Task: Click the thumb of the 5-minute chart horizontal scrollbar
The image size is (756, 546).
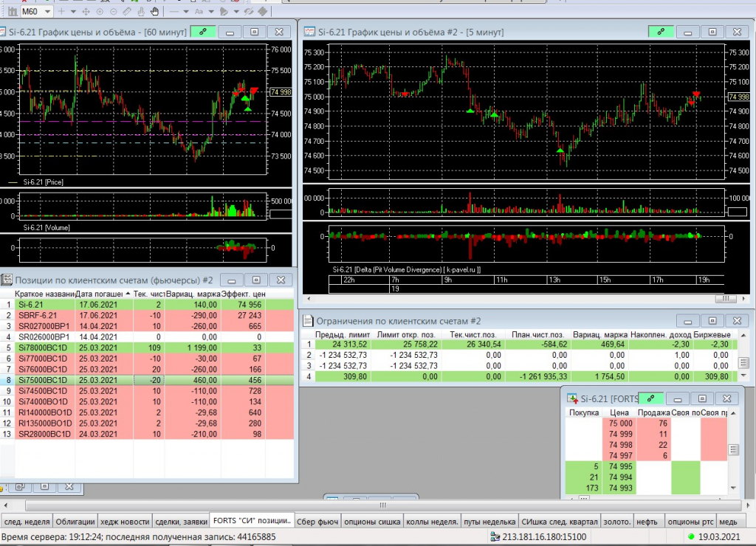Action: point(725,299)
